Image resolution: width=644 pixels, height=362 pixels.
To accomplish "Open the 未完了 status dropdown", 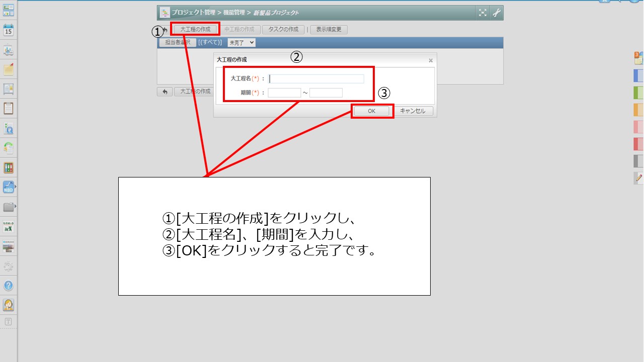I will pyautogui.click(x=242, y=43).
